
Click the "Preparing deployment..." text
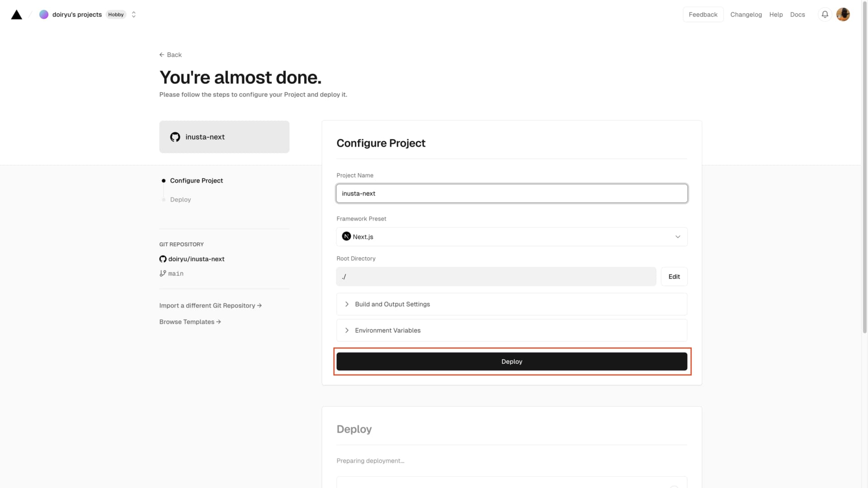tap(370, 461)
